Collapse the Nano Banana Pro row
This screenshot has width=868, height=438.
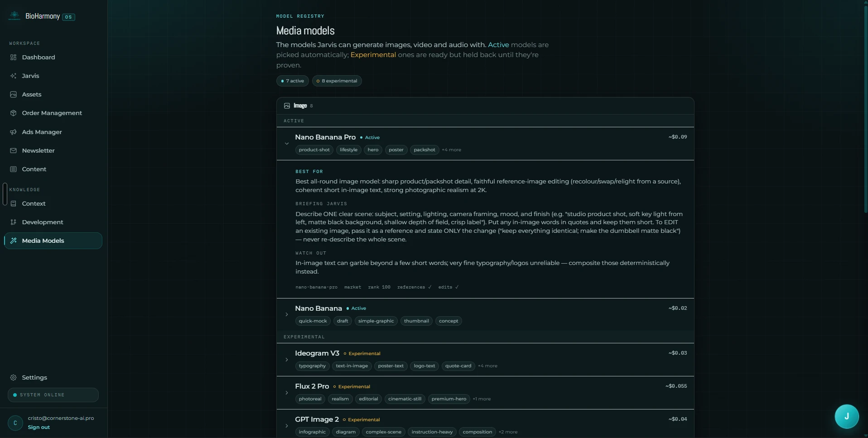coord(287,144)
